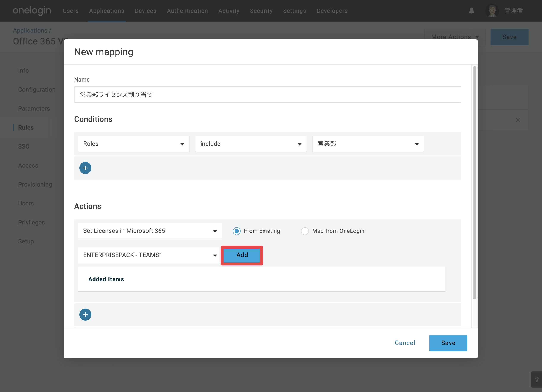The height and width of the screenshot is (392, 542).
Task: Open the include operator dropdown
Action: (x=251, y=144)
